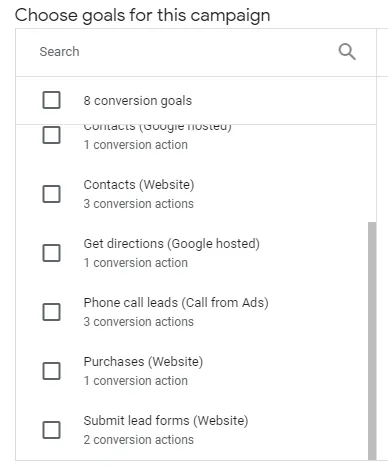Image resolution: width=388 pixels, height=469 pixels.
Task: Check the Contacts (Google hosted) box
Action: [51, 135]
